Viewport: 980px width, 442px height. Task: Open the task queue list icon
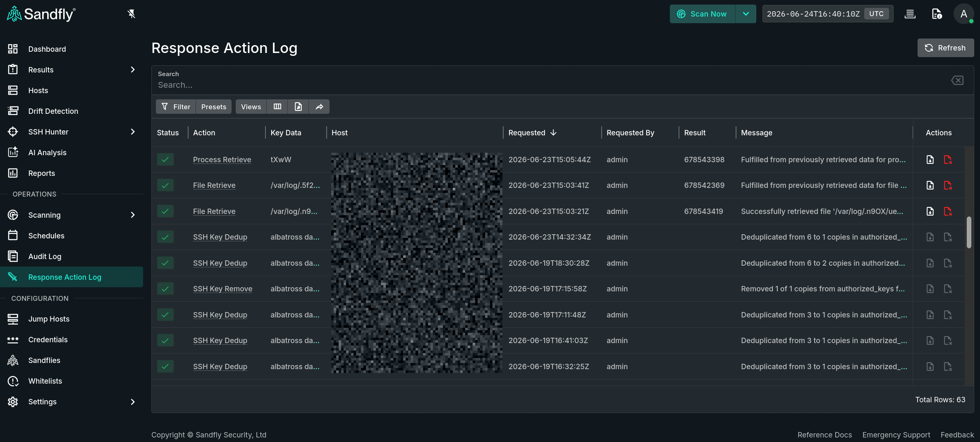tap(910, 14)
